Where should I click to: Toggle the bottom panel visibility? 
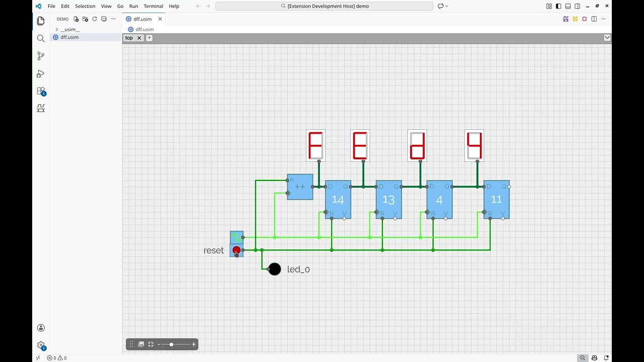coord(568,6)
